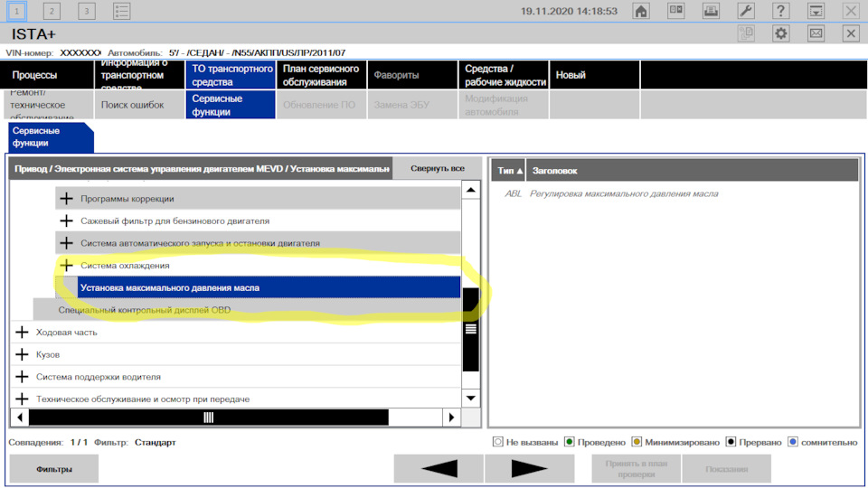Screen dimensions: 868x488
Task: Go to home screen via house icon
Action: 641,11
